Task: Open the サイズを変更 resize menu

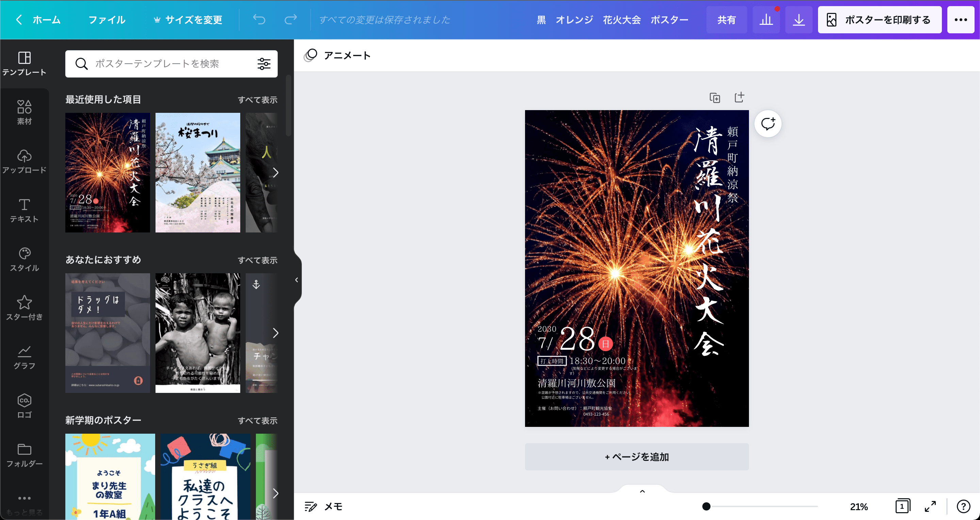Action: [x=188, y=20]
